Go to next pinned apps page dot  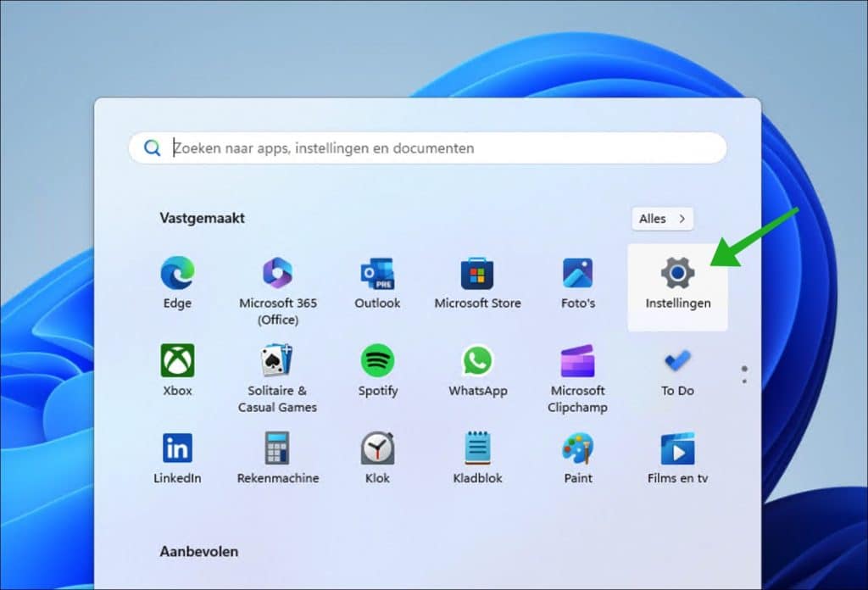pos(744,381)
